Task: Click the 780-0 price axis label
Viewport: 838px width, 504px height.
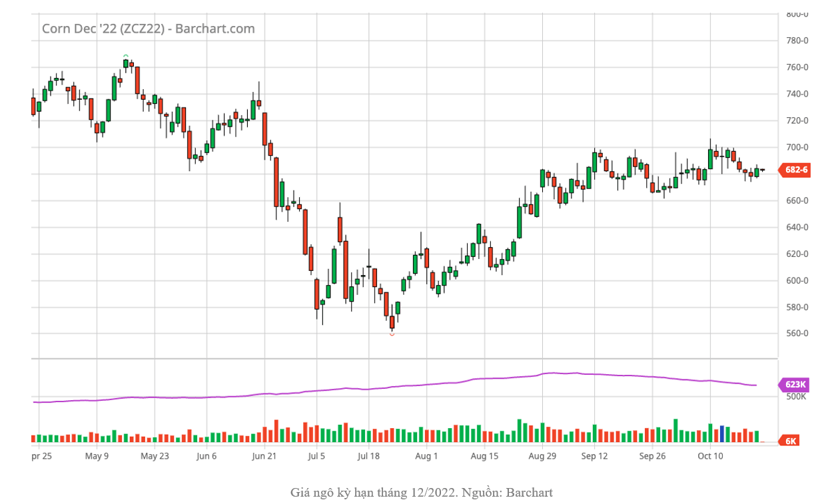Action: [x=797, y=41]
